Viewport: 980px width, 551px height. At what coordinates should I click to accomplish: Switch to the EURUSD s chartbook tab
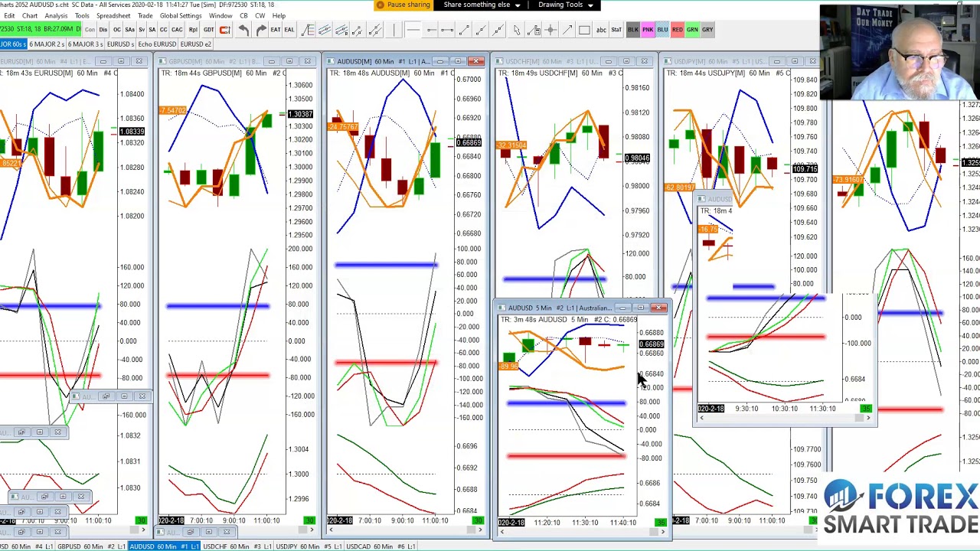click(x=120, y=44)
